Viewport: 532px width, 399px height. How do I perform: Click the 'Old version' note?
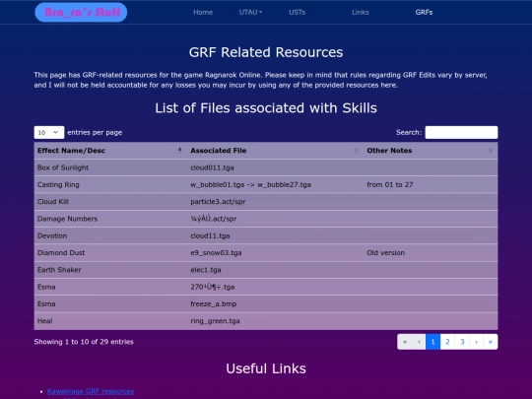point(386,253)
